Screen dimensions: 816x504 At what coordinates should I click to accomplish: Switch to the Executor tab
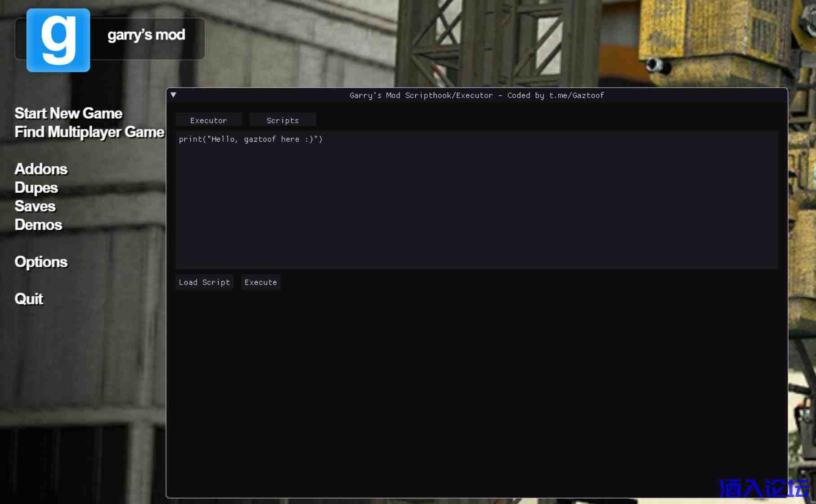tap(208, 120)
